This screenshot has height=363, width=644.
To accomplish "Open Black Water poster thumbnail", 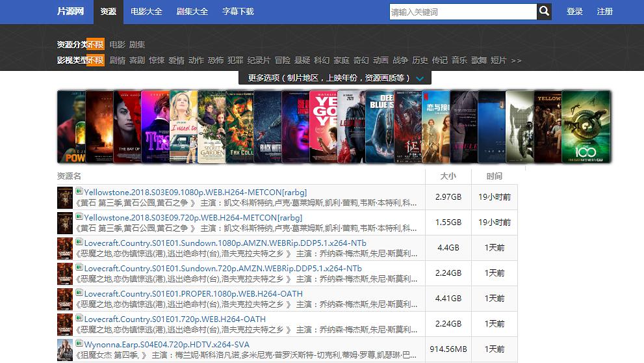I will coord(268,127).
